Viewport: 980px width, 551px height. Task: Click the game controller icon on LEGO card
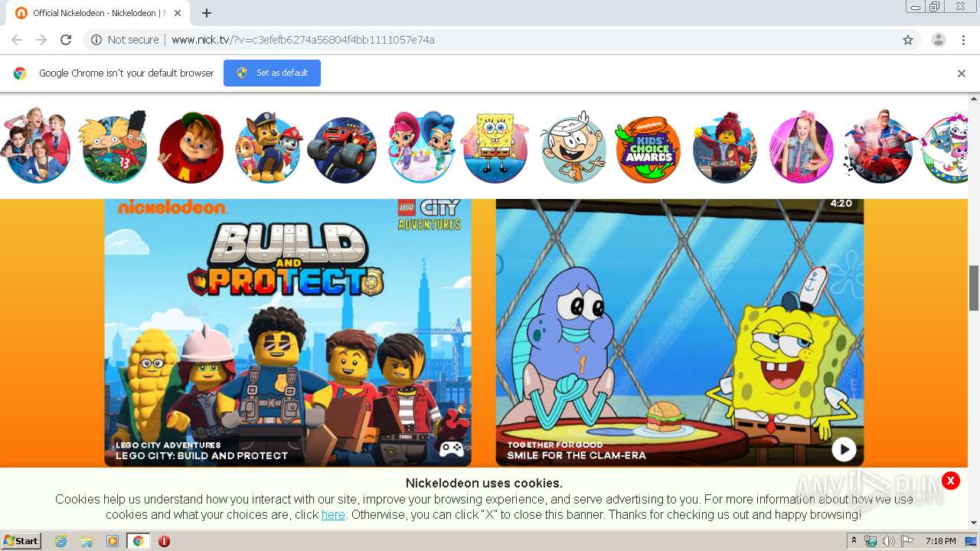[x=451, y=449]
